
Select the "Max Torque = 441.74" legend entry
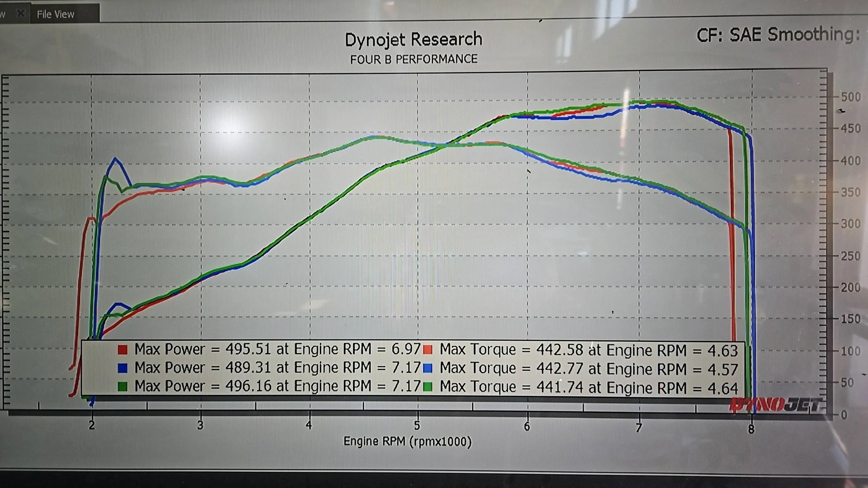(589, 388)
